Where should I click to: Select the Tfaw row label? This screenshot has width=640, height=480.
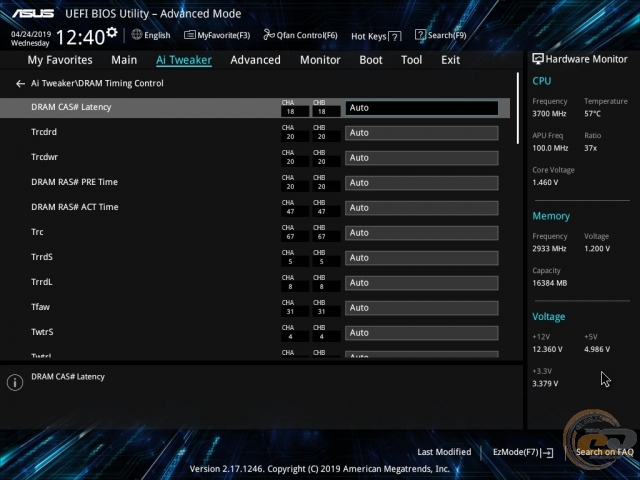coord(40,307)
